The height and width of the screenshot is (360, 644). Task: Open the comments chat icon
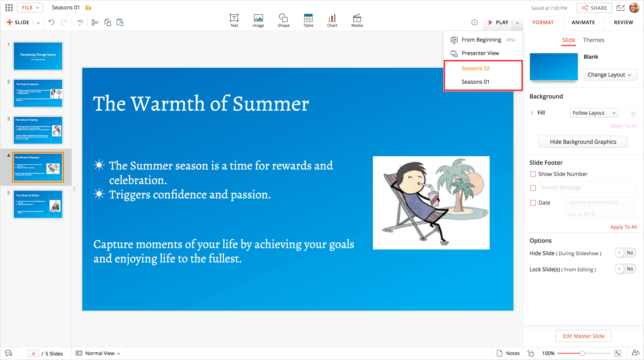click(x=8, y=353)
